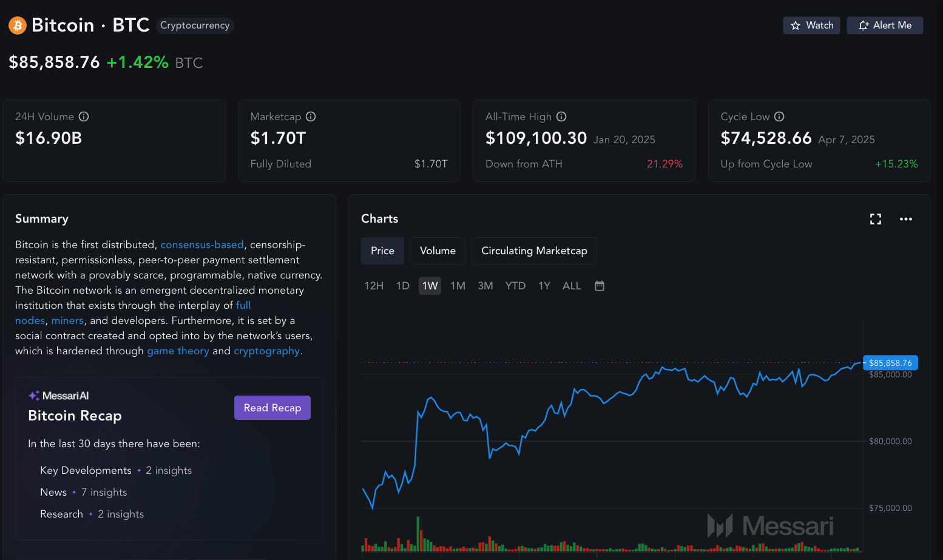Add Bitcoin to watchlist with Watch
The height and width of the screenshot is (560, 943).
[x=811, y=25]
